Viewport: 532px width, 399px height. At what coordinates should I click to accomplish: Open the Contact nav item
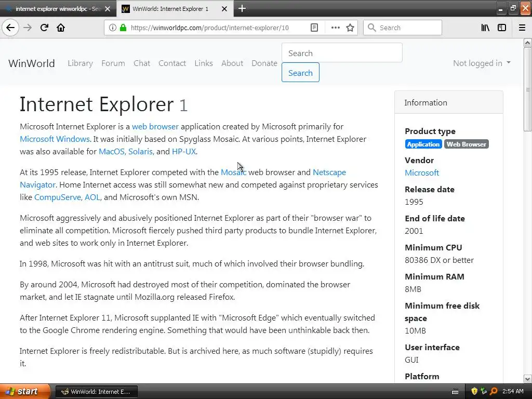click(172, 63)
